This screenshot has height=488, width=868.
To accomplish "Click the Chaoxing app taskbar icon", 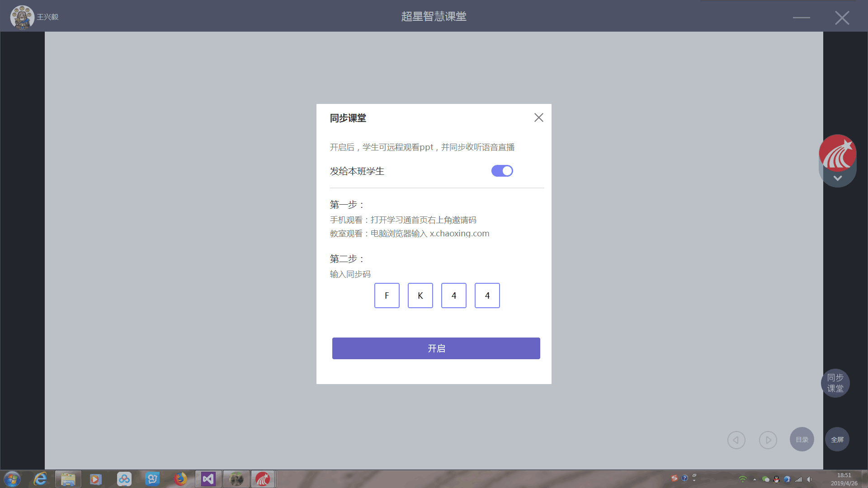I will pyautogui.click(x=263, y=479).
